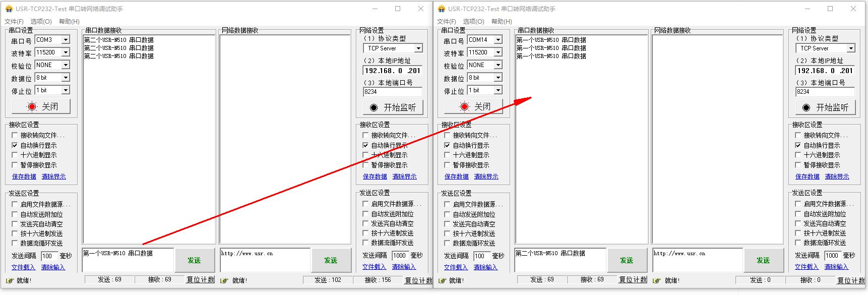Click 文件载入 link under COM14 serial send settings
This screenshot has height=295, width=868.
pyautogui.click(x=456, y=267)
